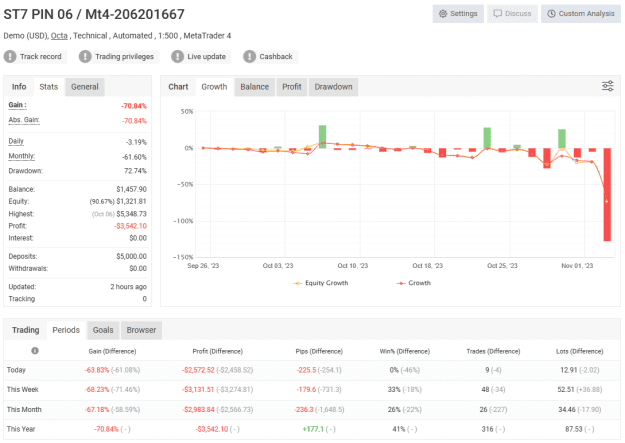The image size is (625, 443).
Task: Click the page title ST7 PIN 06
Action: (94, 14)
